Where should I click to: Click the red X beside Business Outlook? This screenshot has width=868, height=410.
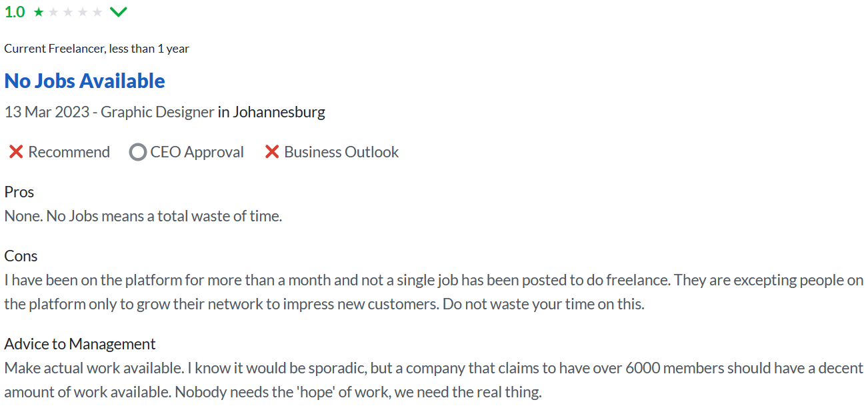tap(272, 152)
